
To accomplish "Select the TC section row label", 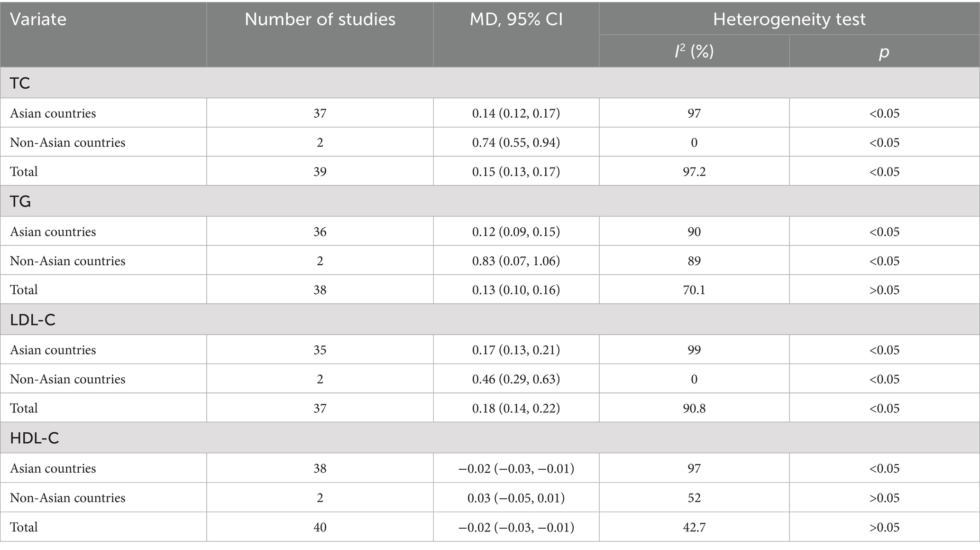I will click(x=20, y=83).
